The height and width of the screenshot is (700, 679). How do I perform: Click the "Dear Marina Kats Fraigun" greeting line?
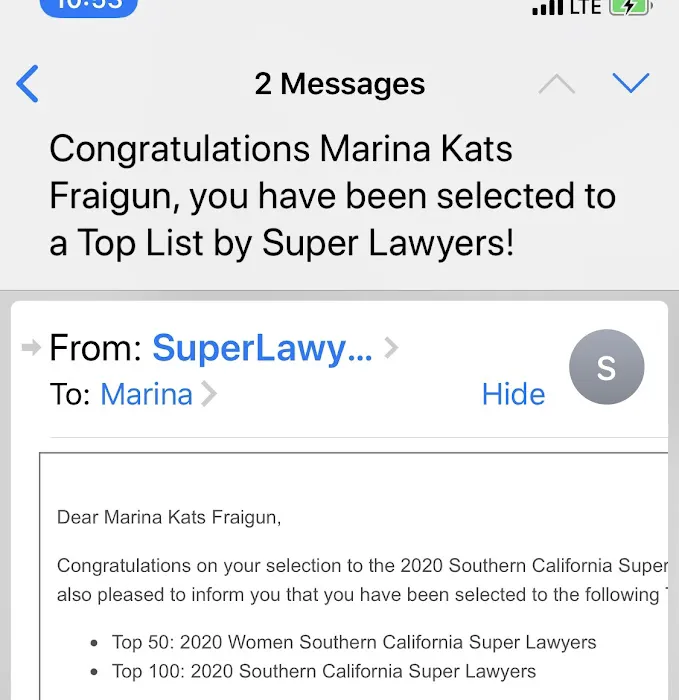[x=169, y=517]
